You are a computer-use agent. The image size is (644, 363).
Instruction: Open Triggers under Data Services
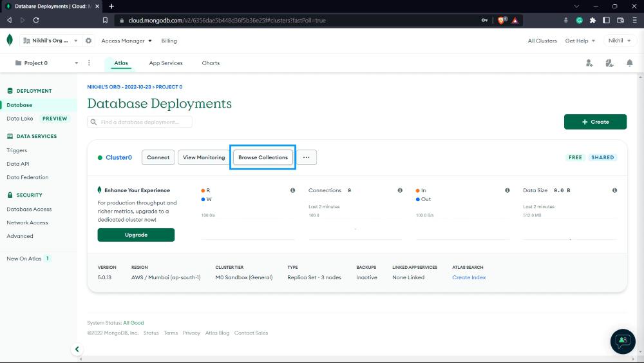pos(17,150)
